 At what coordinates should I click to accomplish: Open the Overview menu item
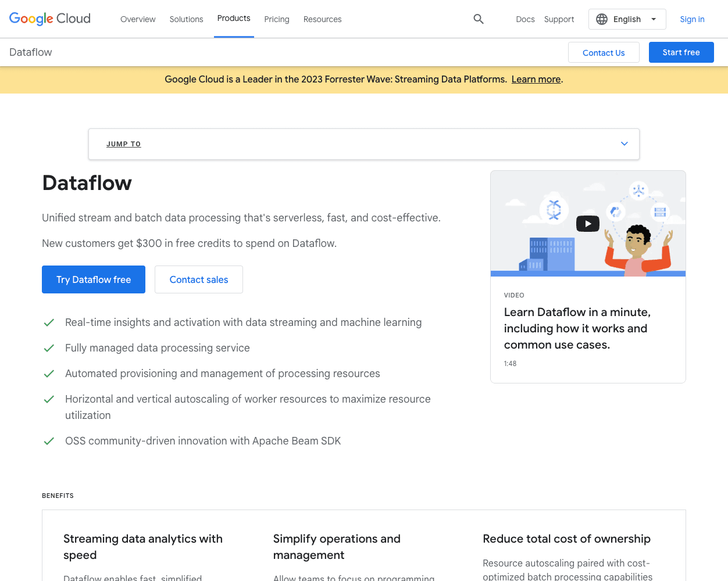click(138, 19)
